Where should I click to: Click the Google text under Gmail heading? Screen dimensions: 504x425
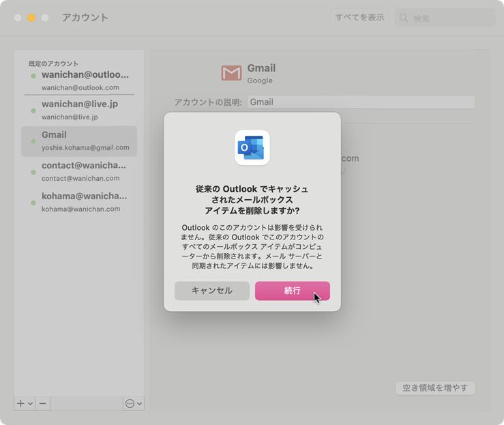260,80
